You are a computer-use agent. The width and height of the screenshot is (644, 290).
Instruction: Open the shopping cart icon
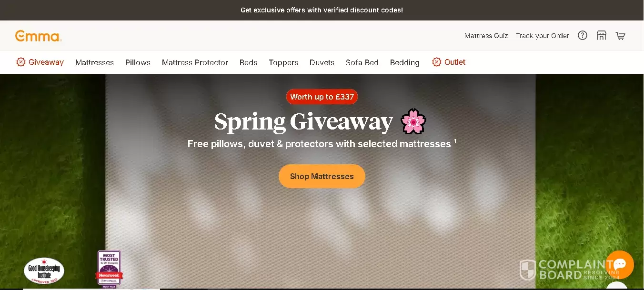click(620, 36)
